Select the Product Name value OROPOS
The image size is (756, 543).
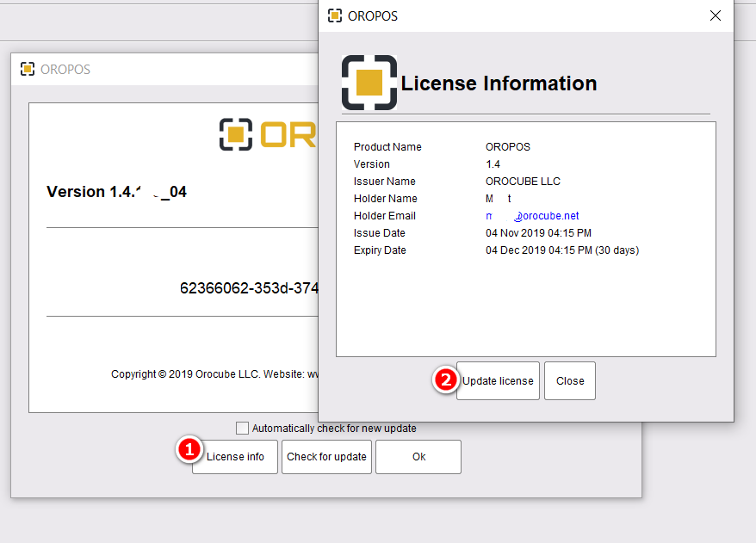(508, 147)
